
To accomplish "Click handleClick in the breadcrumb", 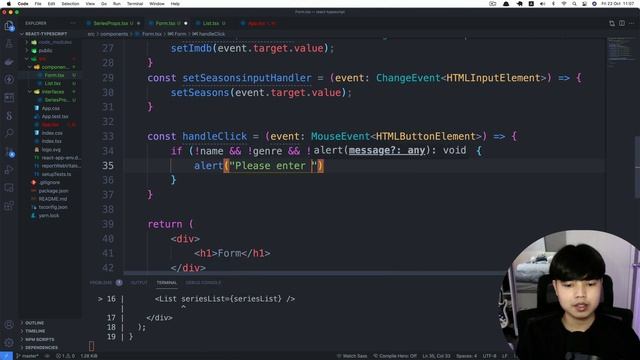I will pos(208,34).
